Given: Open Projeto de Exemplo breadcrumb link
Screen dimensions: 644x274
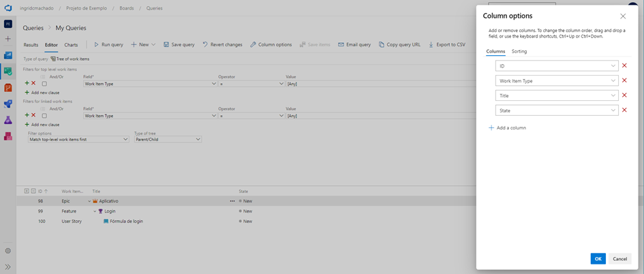Looking at the screenshot, I should pyautogui.click(x=88, y=8).
